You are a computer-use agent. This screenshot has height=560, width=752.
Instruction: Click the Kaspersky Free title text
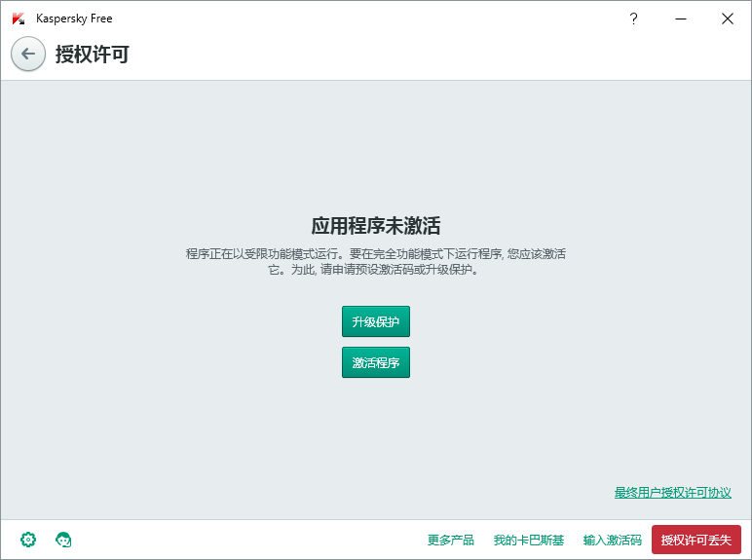74,19
